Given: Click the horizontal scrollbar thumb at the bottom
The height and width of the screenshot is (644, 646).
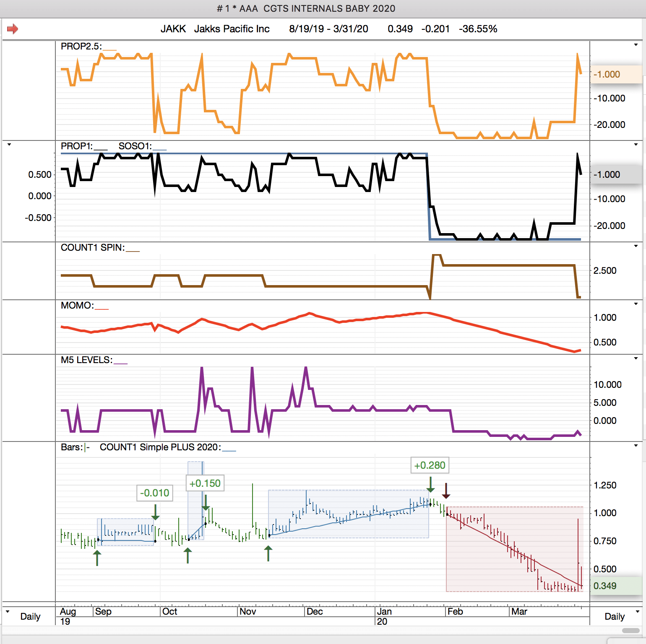Looking at the screenshot, I should click(630, 631).
